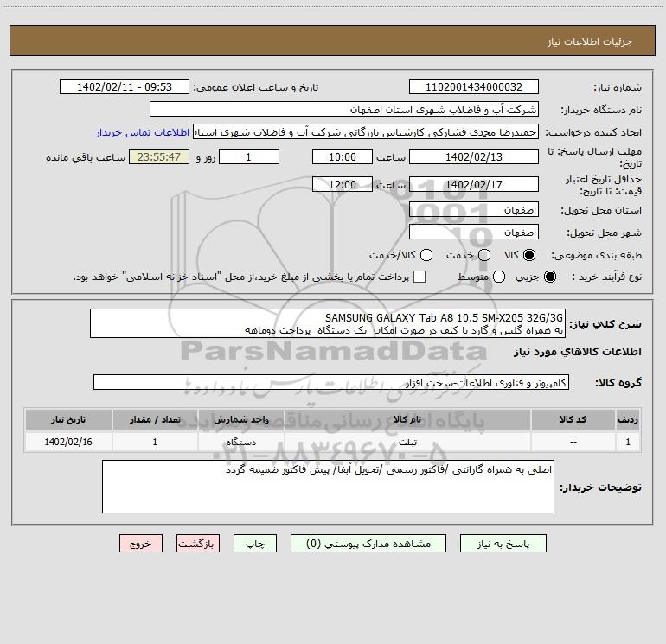
Task: Click the remaining days field showing 1
Action: pyautogui.click(x=249, y=157)
